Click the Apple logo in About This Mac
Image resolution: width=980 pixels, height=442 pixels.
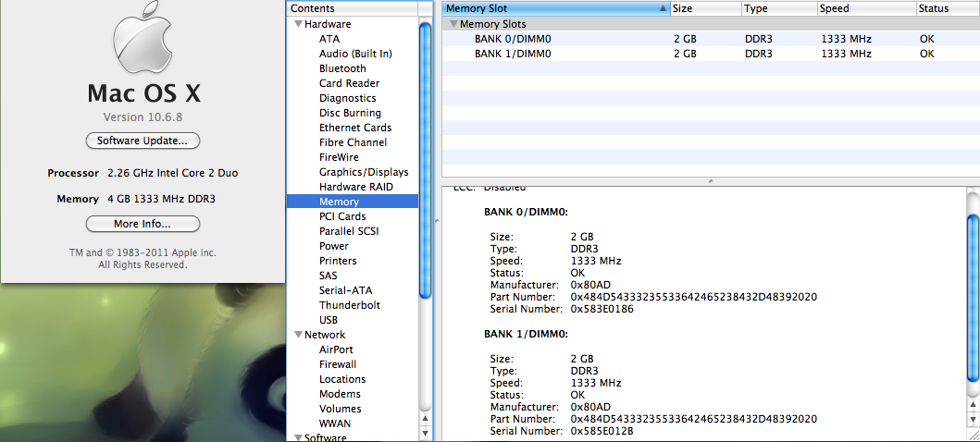(143, 38)
